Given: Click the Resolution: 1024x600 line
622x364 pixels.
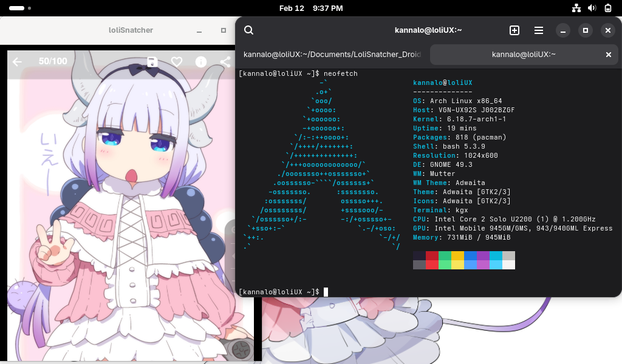Looking at the screenshot, I should (x=456, y=155).
